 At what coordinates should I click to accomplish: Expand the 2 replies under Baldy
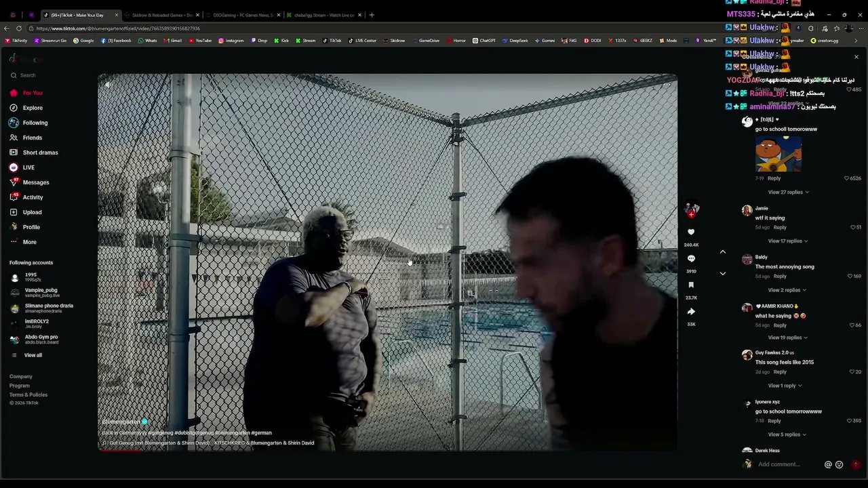pyautogui.click(x=787, y=290)
